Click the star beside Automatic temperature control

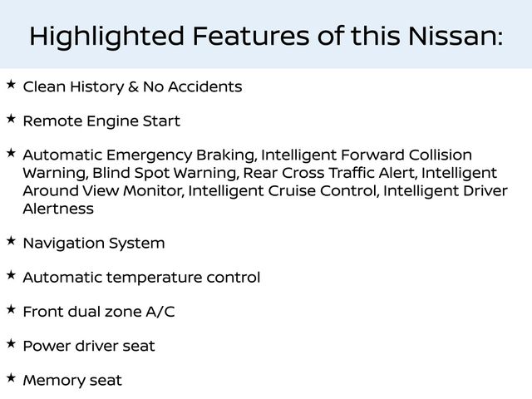click(x=11, y=275)
